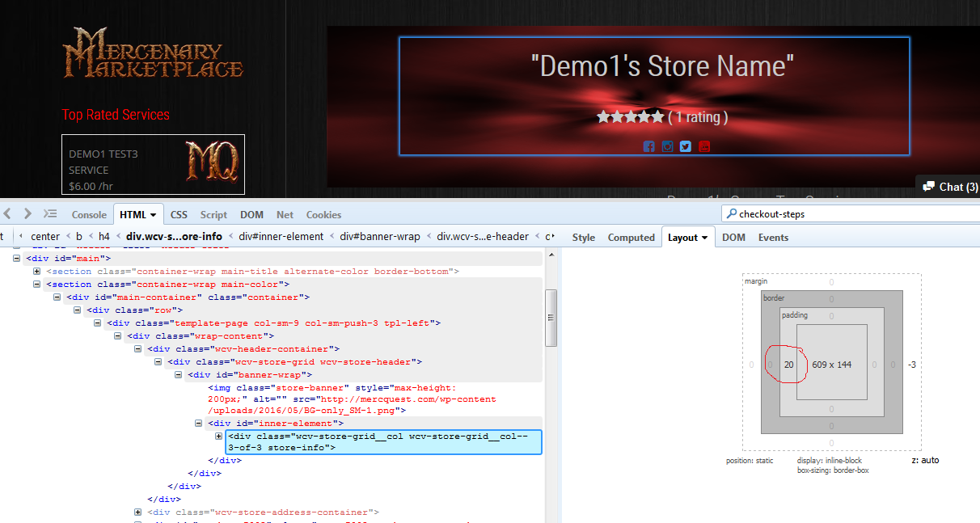Collapse the wrap-content div node
The image size is (980, 523).
click(x=118, y=335)
